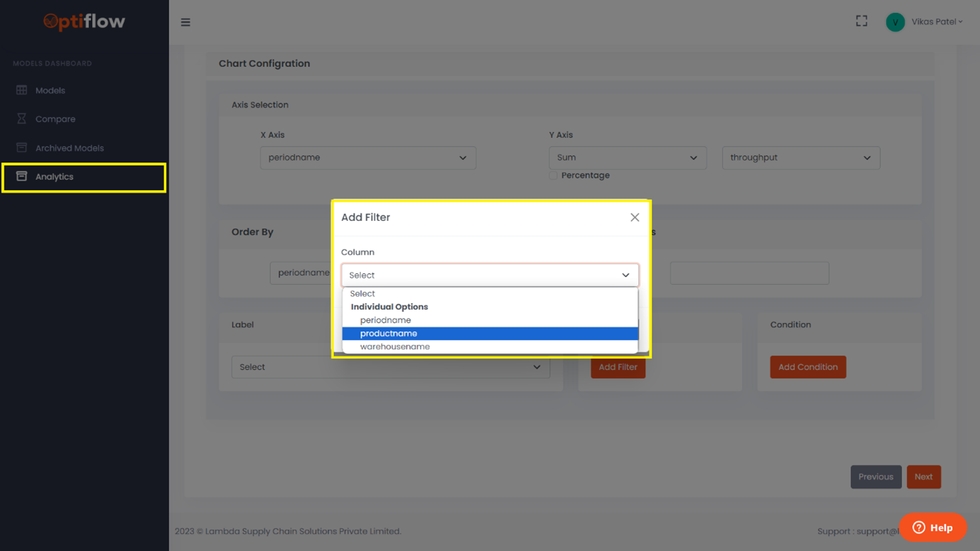980x551 pixels.
Task: Select the Compare icon in sidebar
Action: coord(21,119)
